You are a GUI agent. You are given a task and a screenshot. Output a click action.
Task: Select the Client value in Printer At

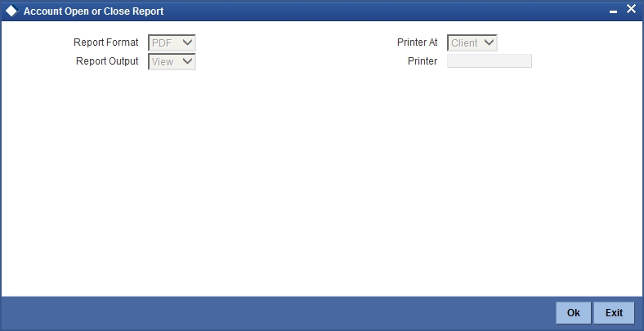point(464,42)
